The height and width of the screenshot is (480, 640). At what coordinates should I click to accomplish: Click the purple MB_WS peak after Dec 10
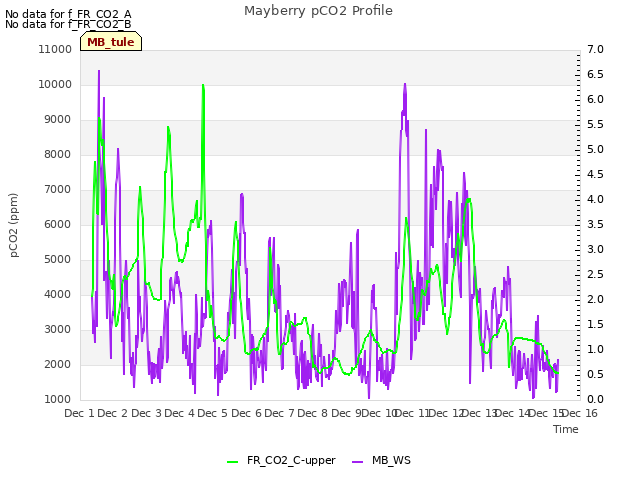(405, 84)
